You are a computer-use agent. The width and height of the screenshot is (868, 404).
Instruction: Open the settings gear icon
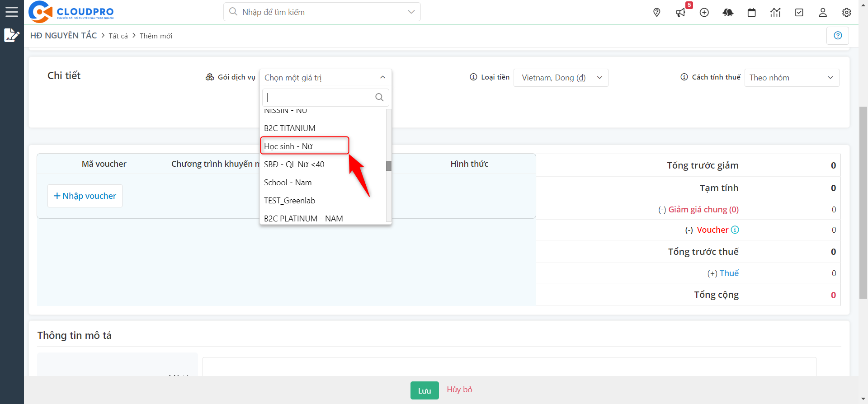847,12
